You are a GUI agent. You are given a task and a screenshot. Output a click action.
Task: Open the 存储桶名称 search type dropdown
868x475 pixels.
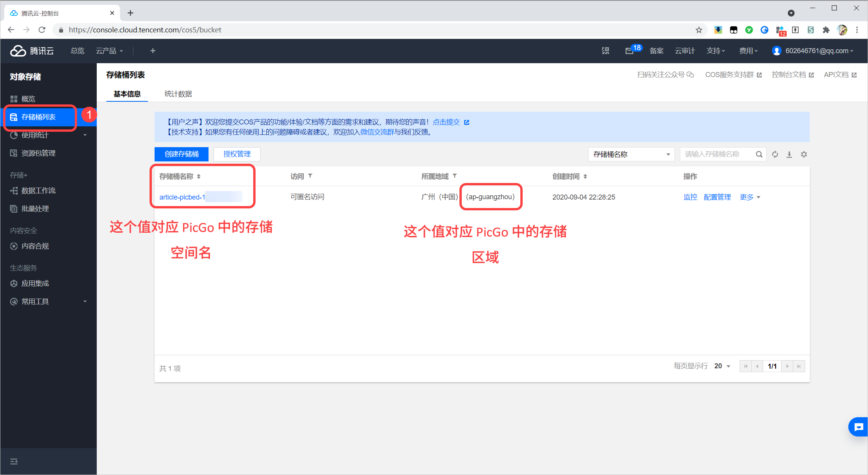(631, 154)
